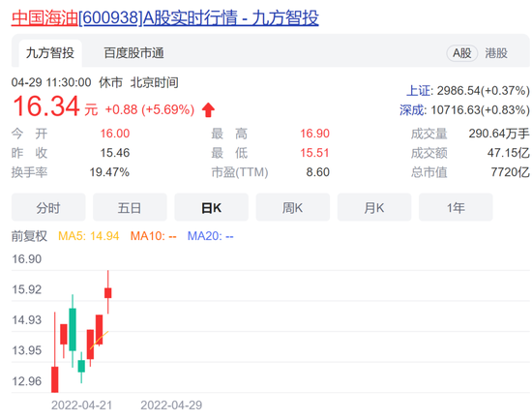
Task: Click the 12.96 price axis label
Action: pos(27,381)
